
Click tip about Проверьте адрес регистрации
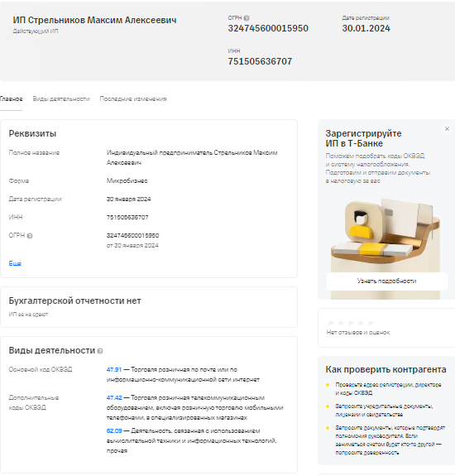[388, 389]
